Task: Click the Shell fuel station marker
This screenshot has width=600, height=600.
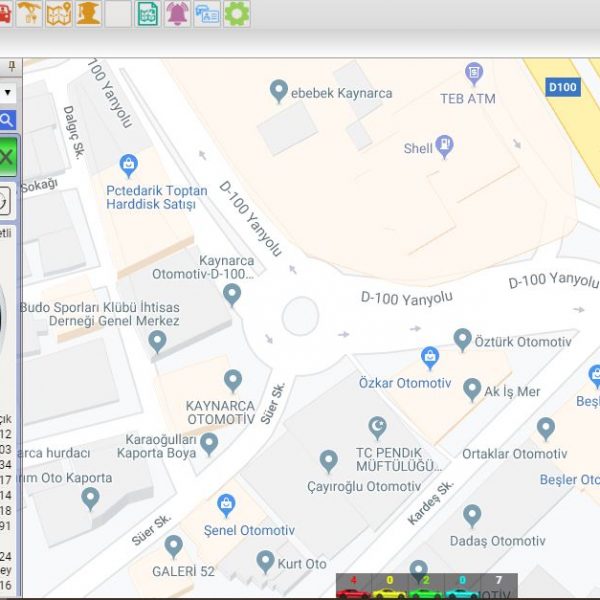Action: [x=444, y=146]
